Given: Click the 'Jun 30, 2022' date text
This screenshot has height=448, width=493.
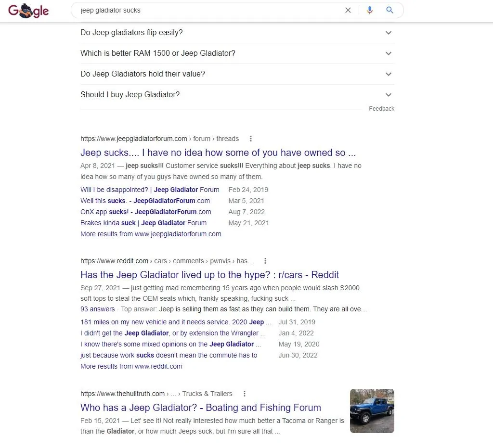Looking at the screenshot, I should pos(298,355).
